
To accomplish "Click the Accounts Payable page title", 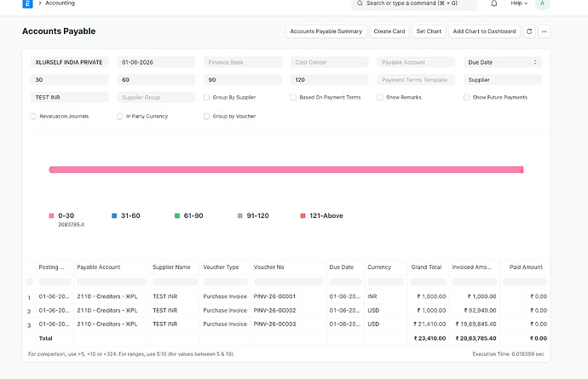I will pyautogui.click(x=59, y=32).
